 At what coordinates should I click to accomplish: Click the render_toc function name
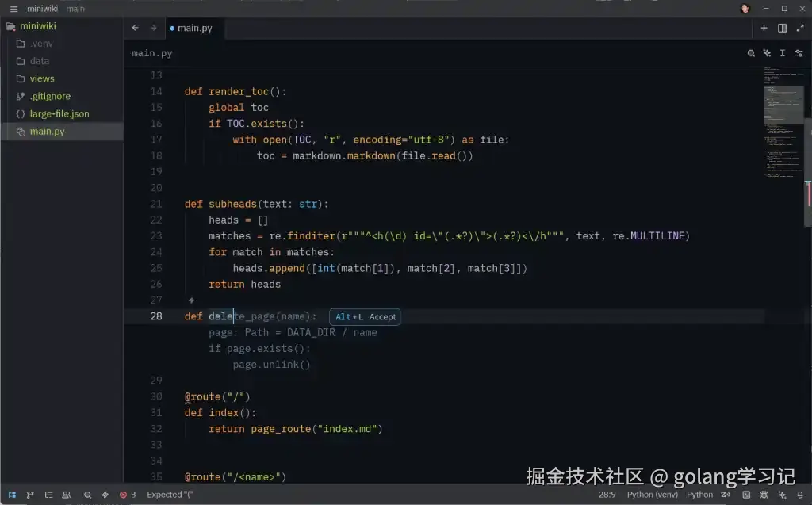tap(239, 92)
